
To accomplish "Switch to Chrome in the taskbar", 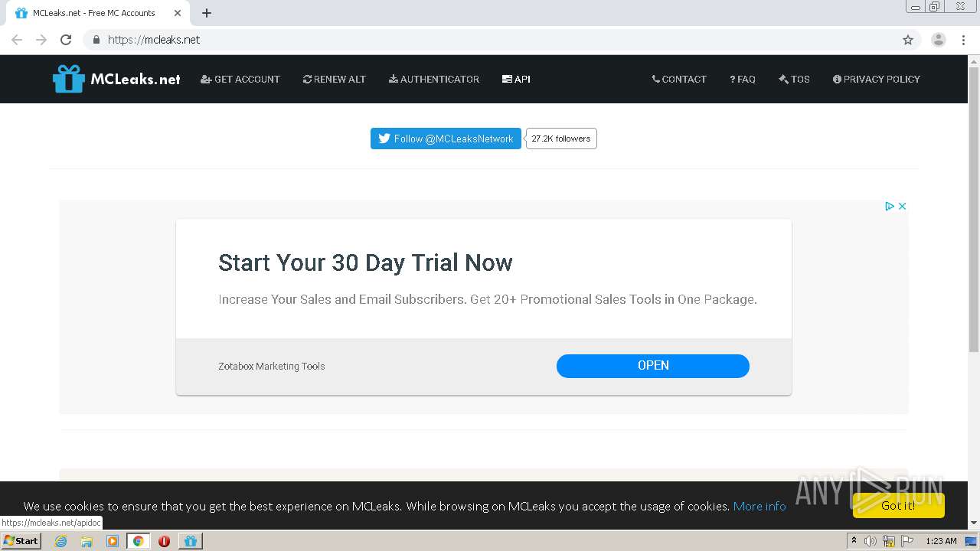I will point(139,541).
